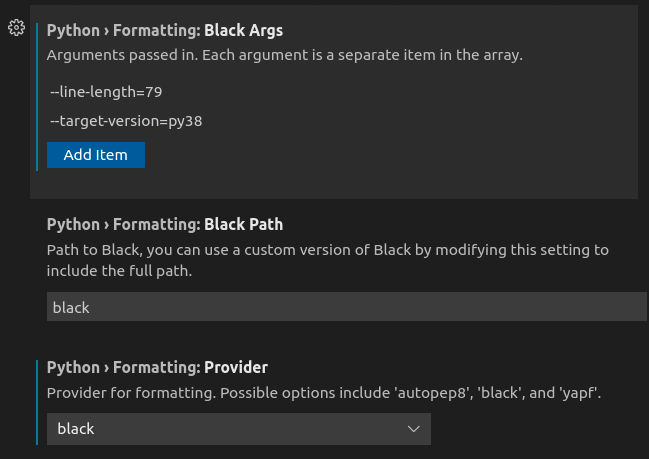This screenshot has height=459, width=649.
Task: Click the Black Args description text
Action: point(285,55)
